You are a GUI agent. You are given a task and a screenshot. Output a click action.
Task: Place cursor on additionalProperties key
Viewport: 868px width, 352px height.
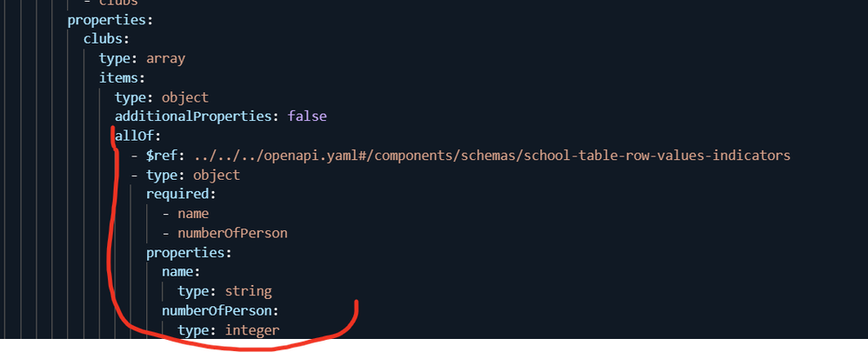pyautogui.click(x=193, y=116)
